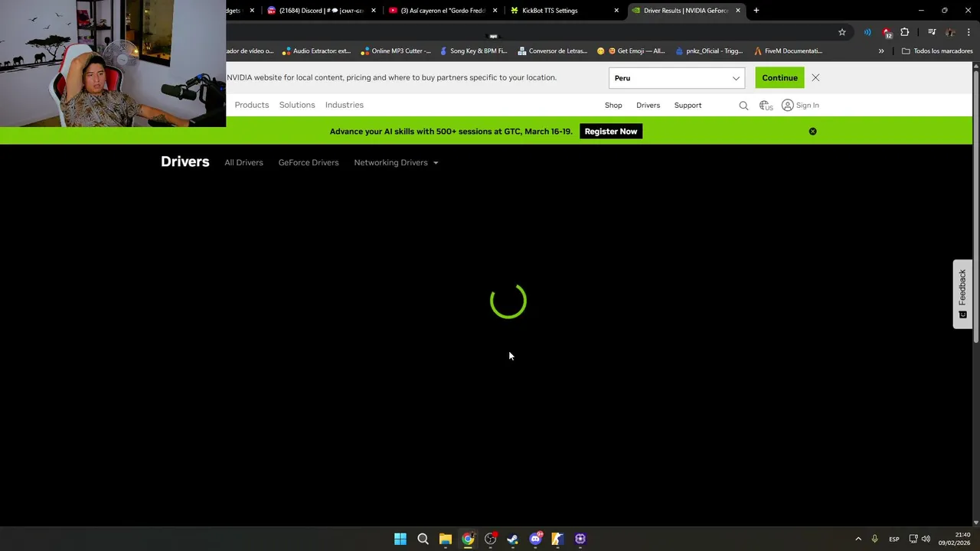Open the clock showing 21:40
Viewport: 980px width, 551px height.
(954, 539)
